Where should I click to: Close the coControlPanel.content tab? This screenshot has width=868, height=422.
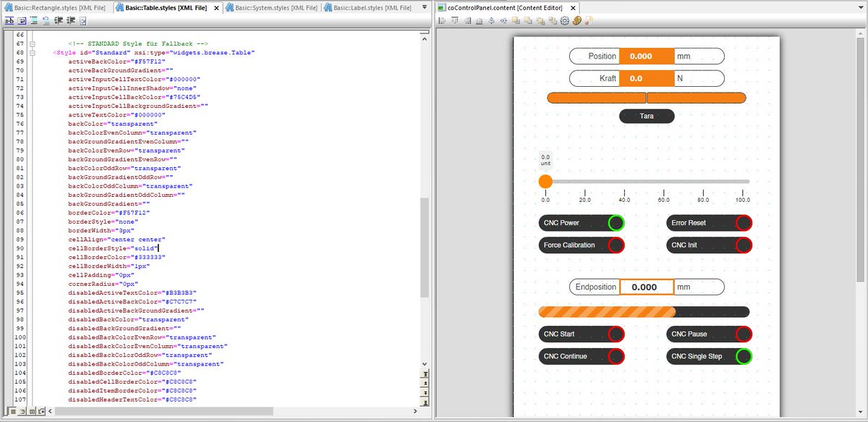click(x=573, y=7)
